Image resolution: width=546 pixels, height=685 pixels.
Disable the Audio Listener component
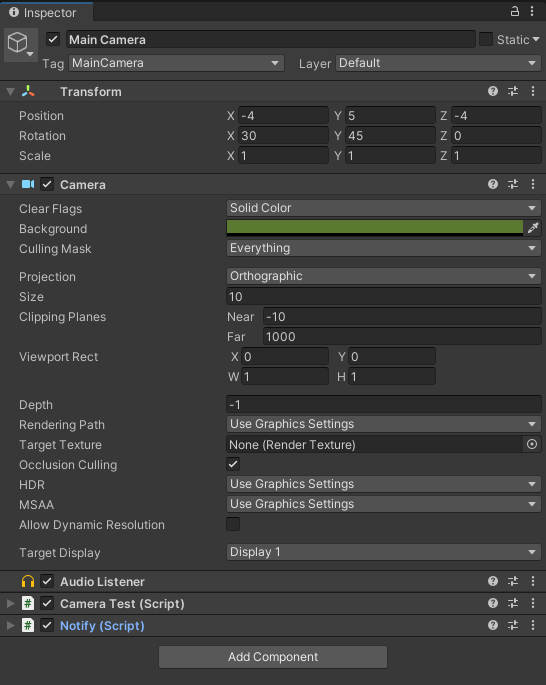(x=47, y=581)
